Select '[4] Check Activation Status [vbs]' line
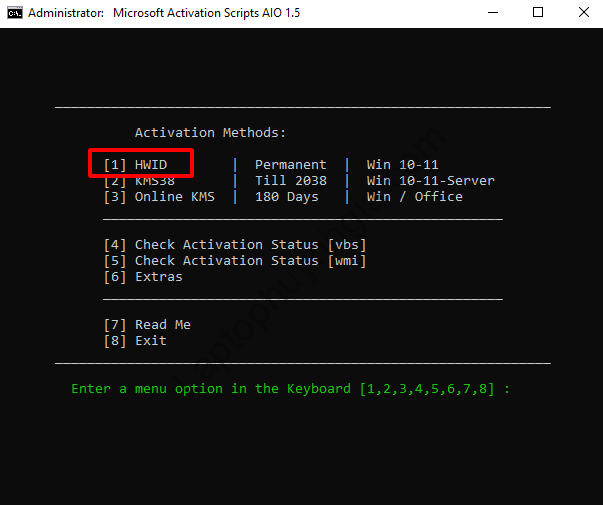The height and width of the screenshot is (505, 603). (x=235, y=245)
